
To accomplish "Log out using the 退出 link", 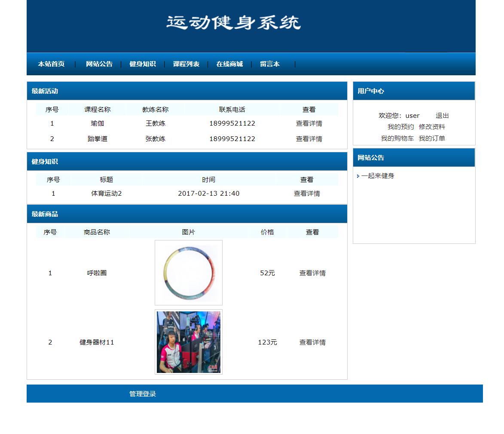I will pos(442,115).
